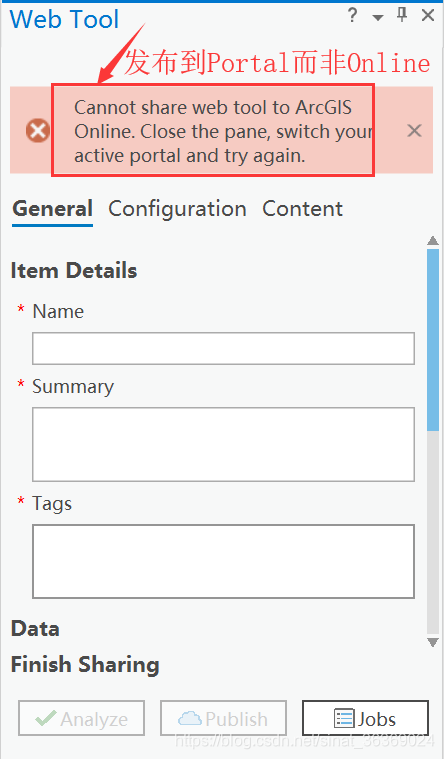The width and height of the screenshot is (444, 759).
Task: Click the Analyze button
Action: pos(81,718)
